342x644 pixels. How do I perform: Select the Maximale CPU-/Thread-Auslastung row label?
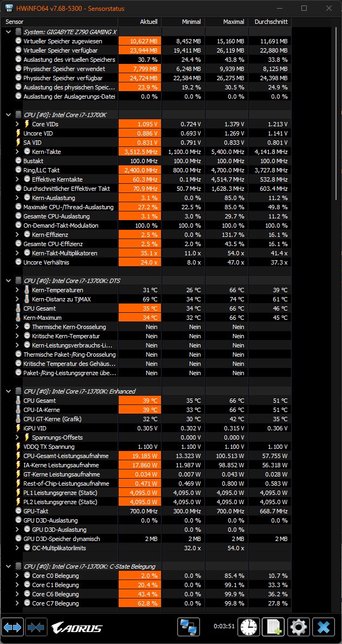click(x=69, y=207)
